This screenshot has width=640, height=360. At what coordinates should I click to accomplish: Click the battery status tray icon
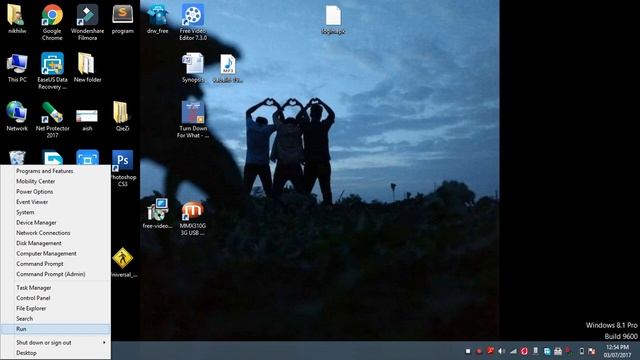tap(582, 351)
